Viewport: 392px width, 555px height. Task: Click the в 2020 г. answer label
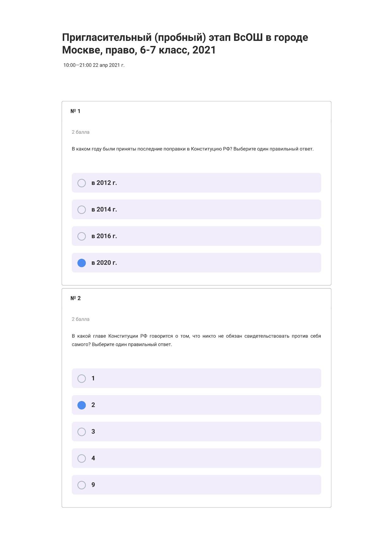point(104,263)
